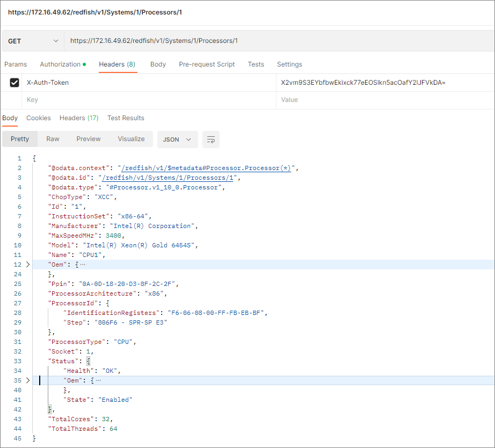Show the Test Results tab
This screenshot has width=495, height=448.
[x=126, y=118]
